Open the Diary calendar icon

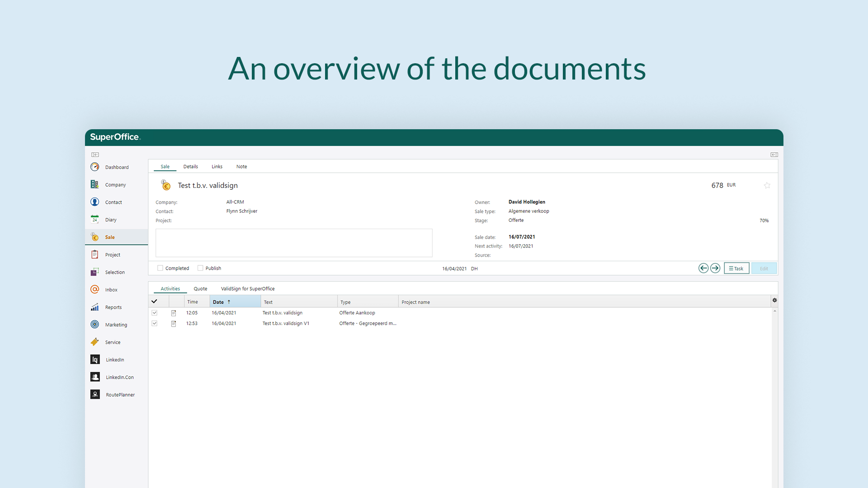click(94, 220)
